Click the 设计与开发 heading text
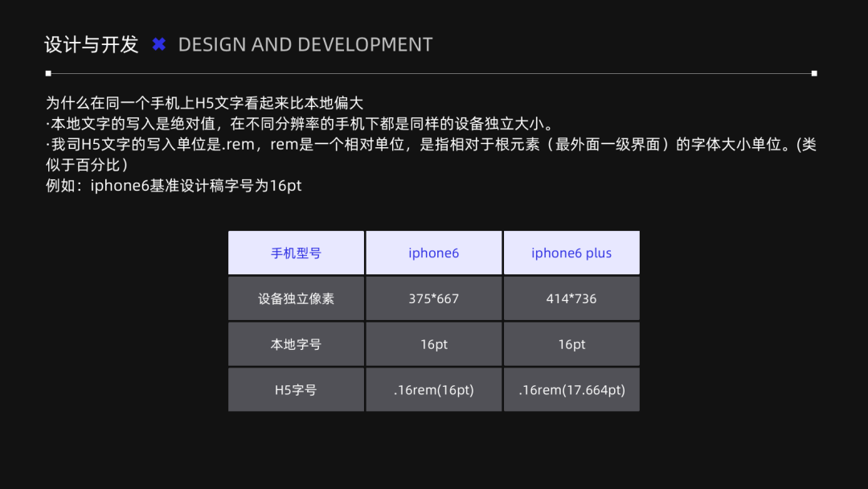This screenshot has height=489, width=868. coord(92,44)
